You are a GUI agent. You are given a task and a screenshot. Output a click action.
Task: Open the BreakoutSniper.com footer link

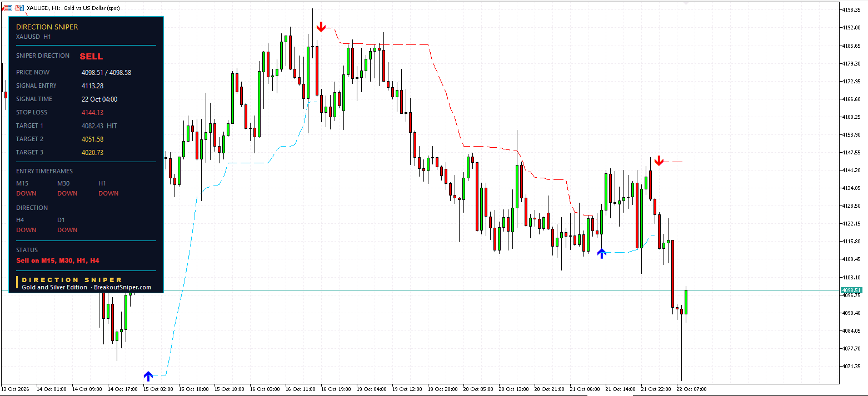pyautogui.click(x=122, y=287)
